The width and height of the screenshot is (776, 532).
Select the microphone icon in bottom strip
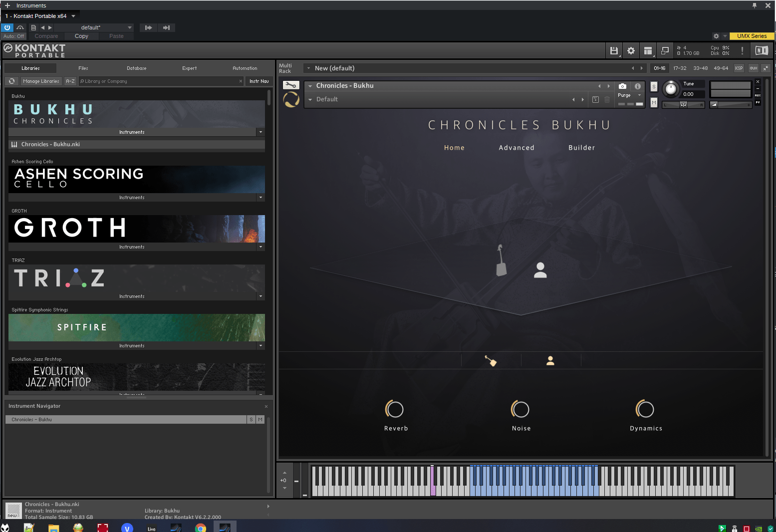[491, 360]
